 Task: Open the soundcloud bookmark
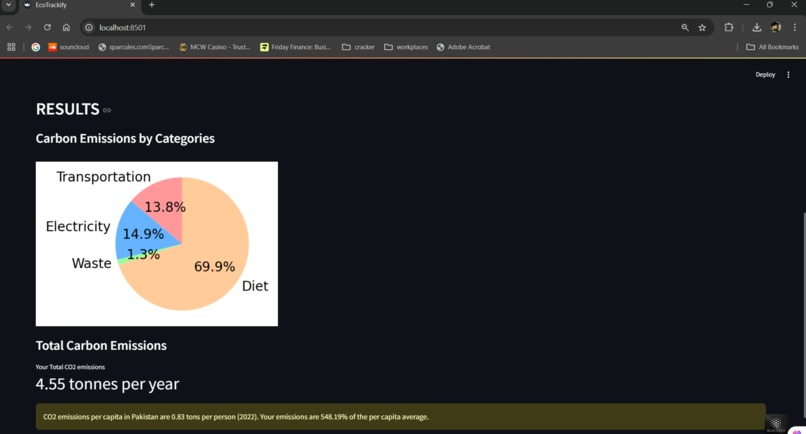68,47
